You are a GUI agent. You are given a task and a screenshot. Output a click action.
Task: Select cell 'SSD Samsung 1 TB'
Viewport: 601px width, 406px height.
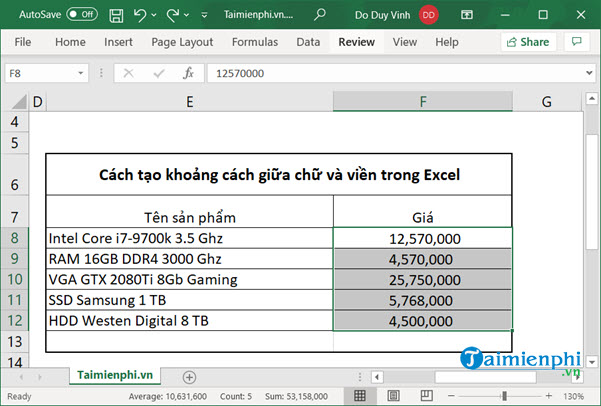coord(190,300)
